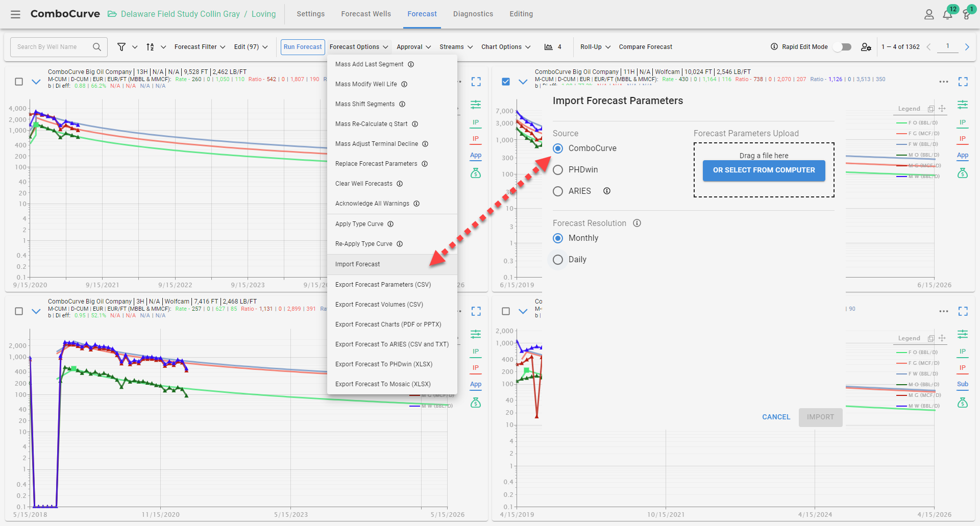
Task: Uncheck the 11H well checkbox
Action: tap(506, 82)
